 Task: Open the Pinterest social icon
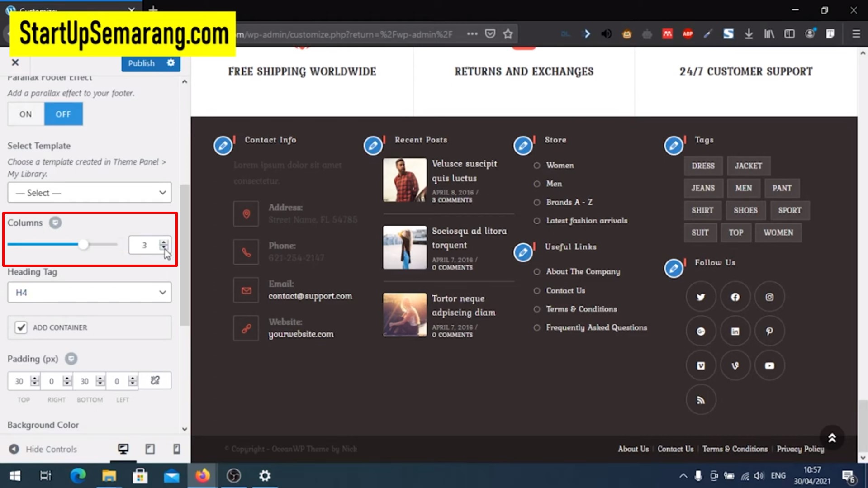pos(769,332)
